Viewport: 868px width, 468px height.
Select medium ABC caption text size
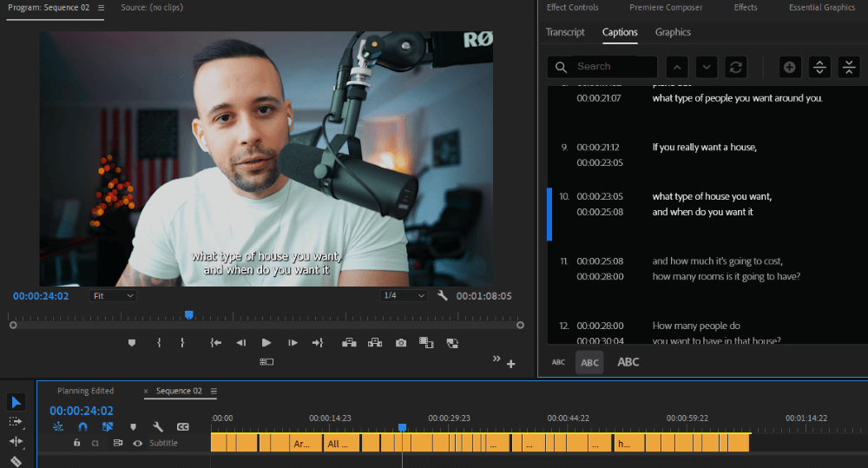coord(589,363)
